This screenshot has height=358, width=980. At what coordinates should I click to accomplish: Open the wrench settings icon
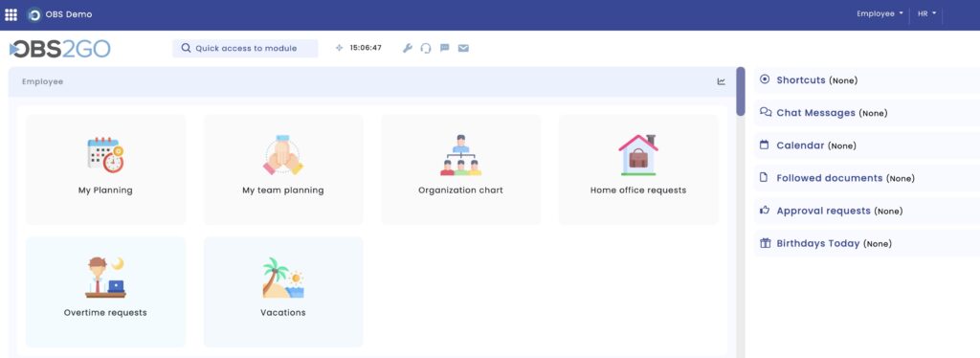click(408, 48)
